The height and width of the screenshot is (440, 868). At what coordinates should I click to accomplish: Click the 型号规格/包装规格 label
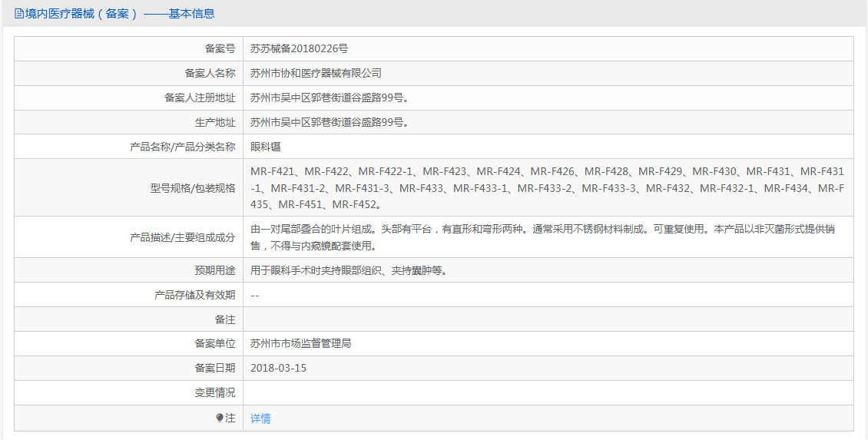(x=193, y=188)
